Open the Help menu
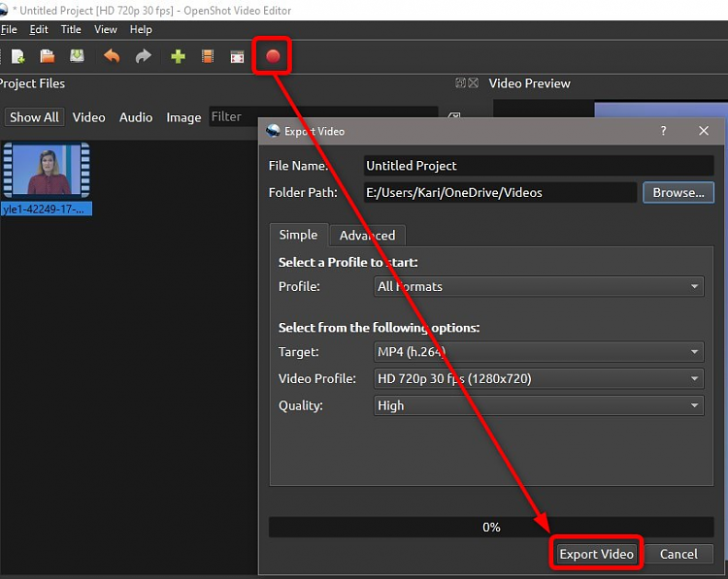The height and width of the screenshot is (579, 728). (141, 30)
